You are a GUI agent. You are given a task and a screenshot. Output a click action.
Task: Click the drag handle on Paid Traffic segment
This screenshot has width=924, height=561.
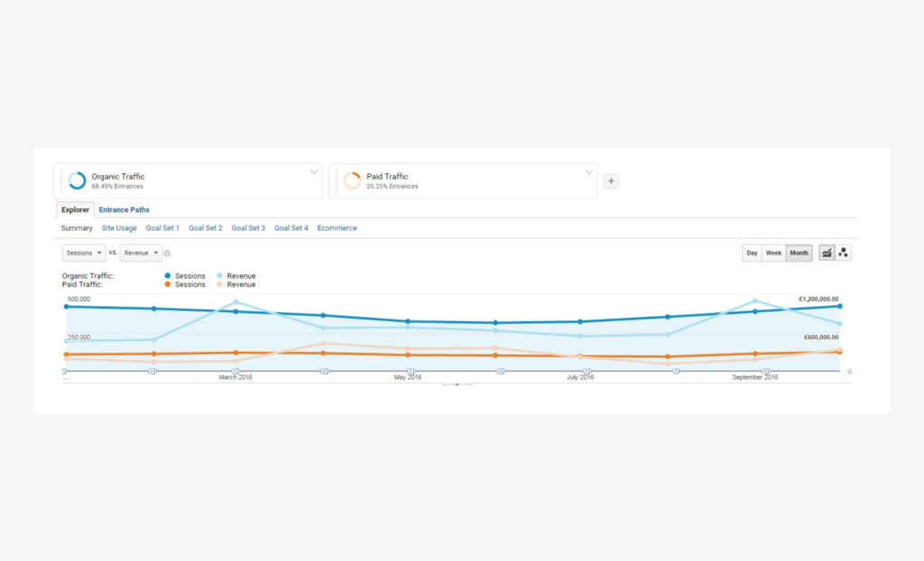coord(337,181)
